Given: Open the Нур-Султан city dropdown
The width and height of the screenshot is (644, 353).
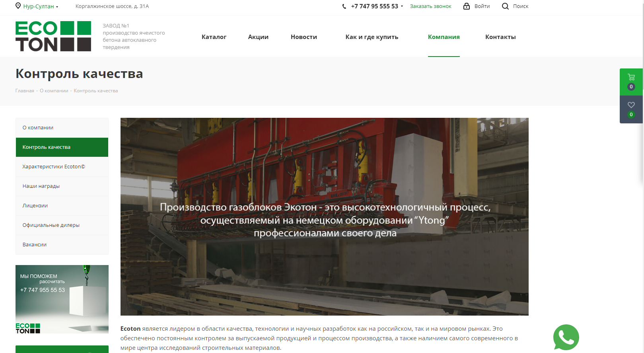Looking at the screenshot, I should pos(41,6).
